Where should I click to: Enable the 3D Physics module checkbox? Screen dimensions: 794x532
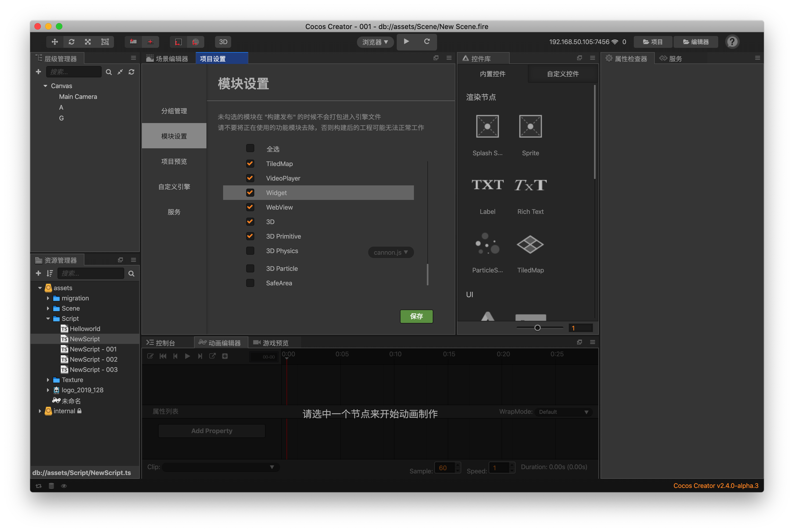pos(250,251)
